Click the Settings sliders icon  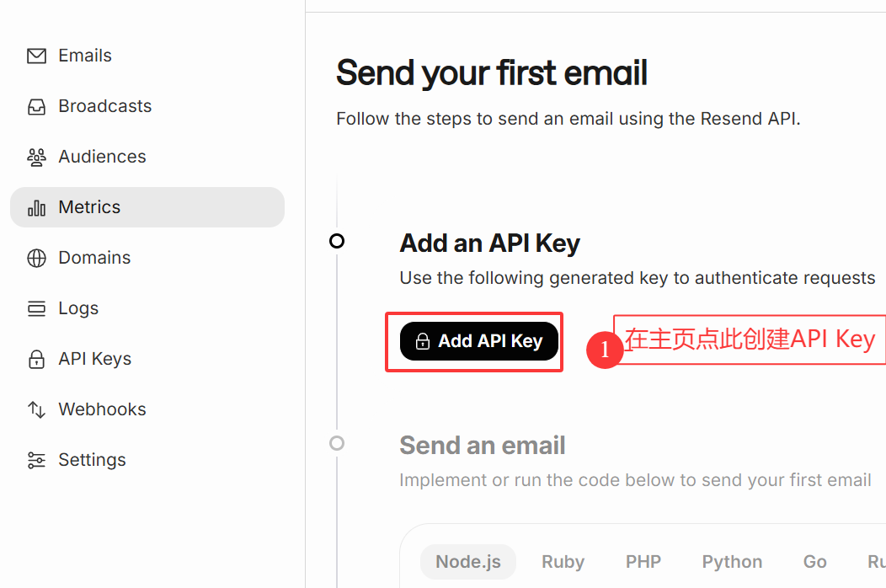click(37, 460)
